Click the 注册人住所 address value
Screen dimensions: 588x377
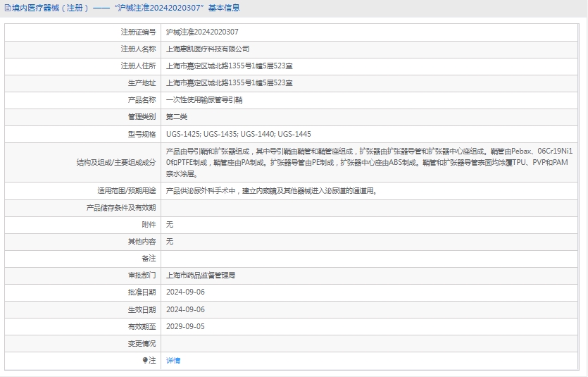(229, 66)
